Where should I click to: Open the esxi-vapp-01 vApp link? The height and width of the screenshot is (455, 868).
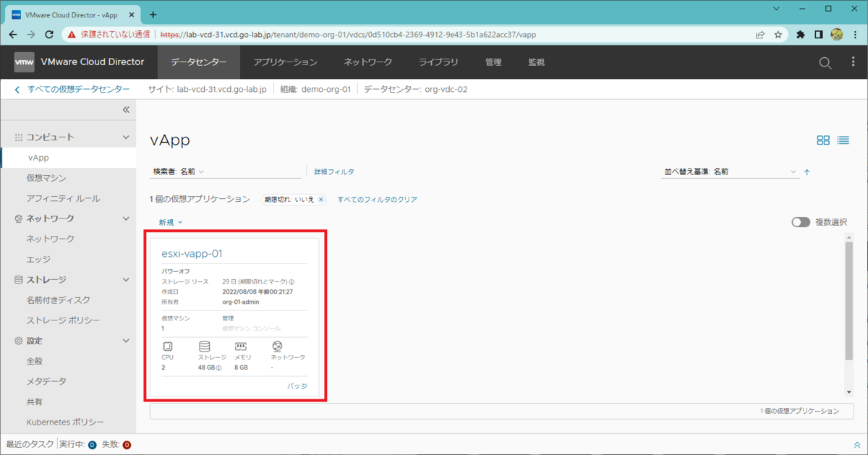click(192, 253)
